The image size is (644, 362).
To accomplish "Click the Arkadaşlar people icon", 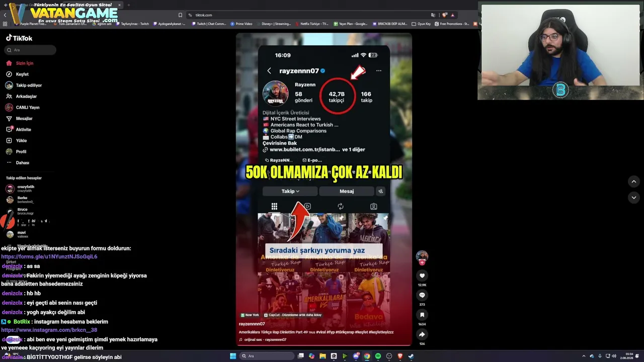I will pyautogui.click(x=9, y=97).
